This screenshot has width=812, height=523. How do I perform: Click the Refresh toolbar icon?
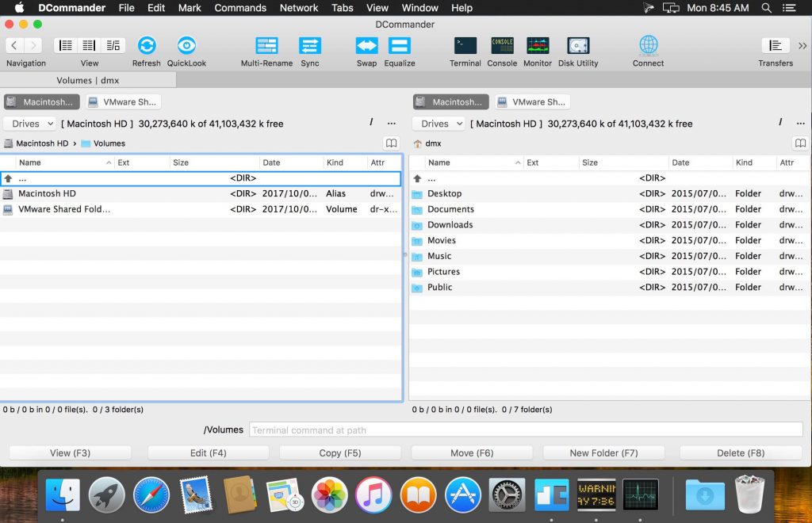[x=146, y=45]
